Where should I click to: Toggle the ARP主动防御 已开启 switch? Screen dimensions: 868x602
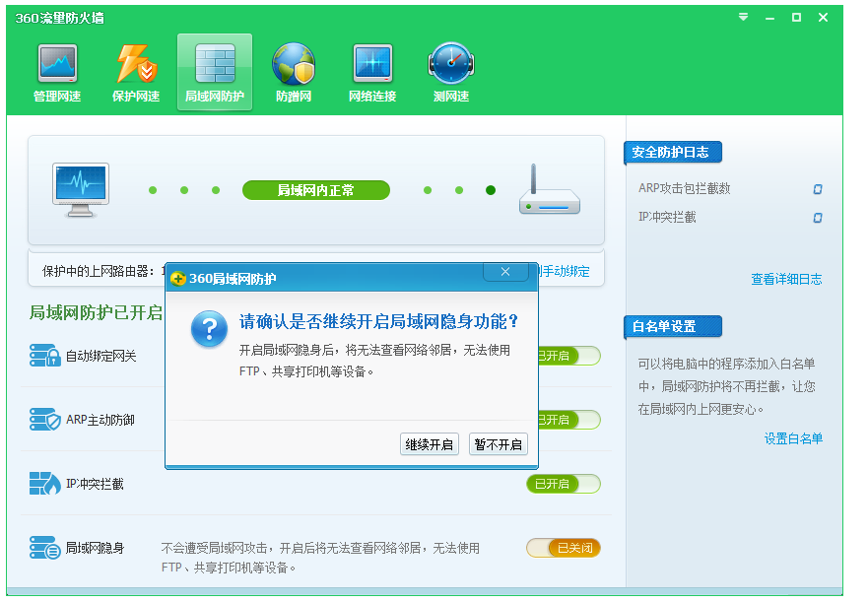569,420
